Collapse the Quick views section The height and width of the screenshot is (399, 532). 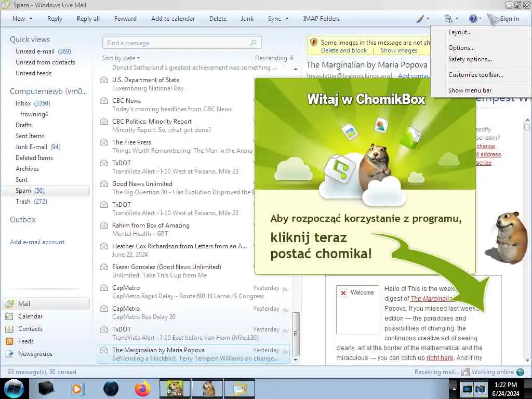click(x=30, y=39)
